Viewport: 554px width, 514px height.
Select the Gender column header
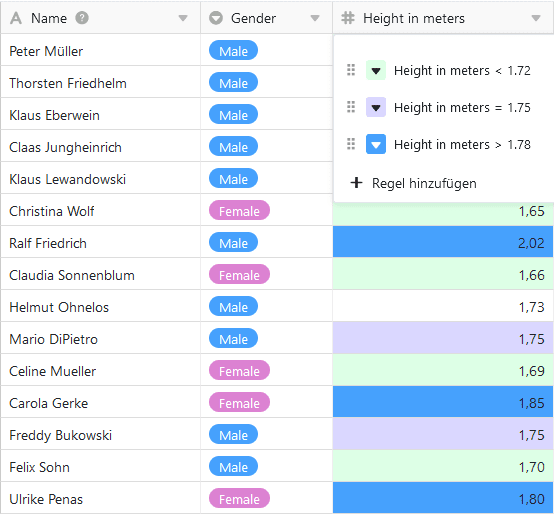click(x=266, y=18)
